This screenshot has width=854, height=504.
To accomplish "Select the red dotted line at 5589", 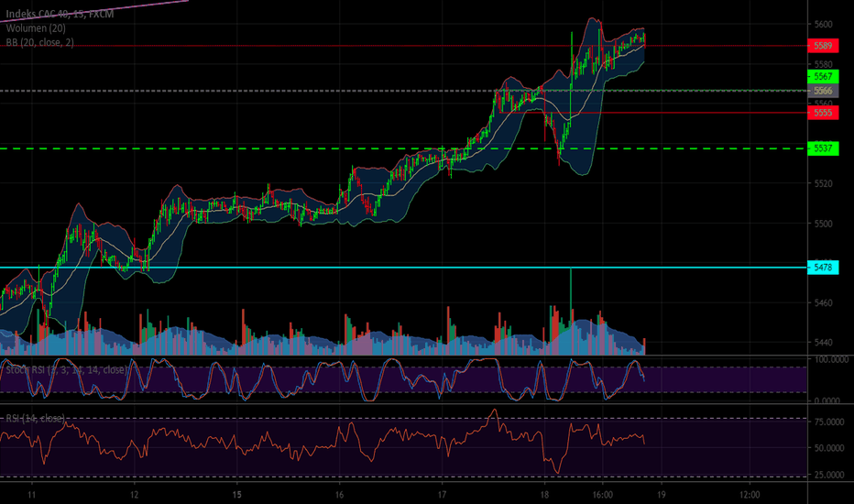I will tap(403, 46).
